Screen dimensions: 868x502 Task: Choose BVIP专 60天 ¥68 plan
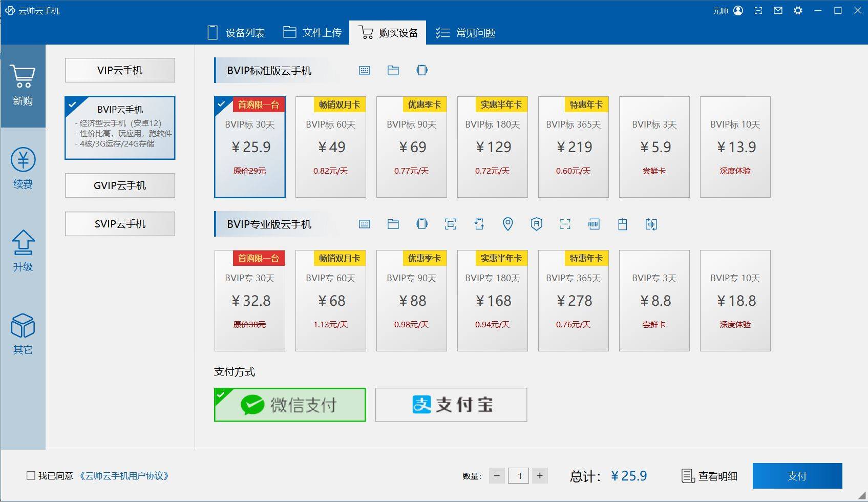tap(331, 301)
